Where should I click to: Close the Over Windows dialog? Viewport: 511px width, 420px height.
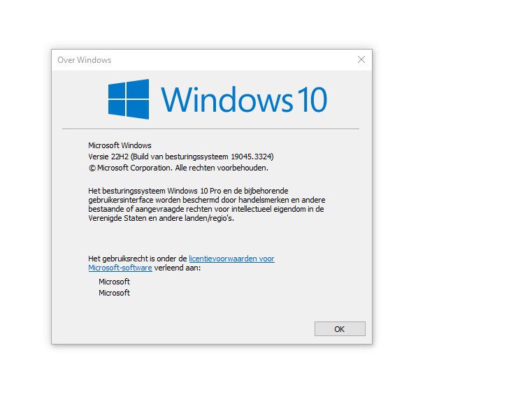[x=361, y=59]
